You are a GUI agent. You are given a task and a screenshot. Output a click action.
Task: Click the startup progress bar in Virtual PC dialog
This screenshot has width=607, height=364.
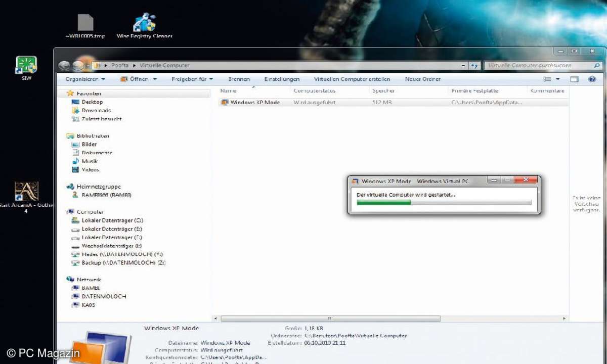(444, 202)
